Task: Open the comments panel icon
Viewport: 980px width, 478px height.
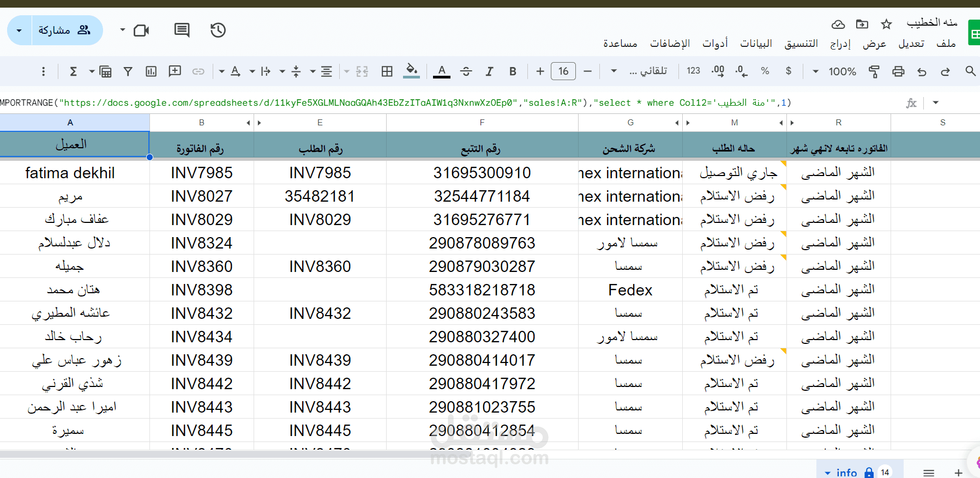Action: 182,30
